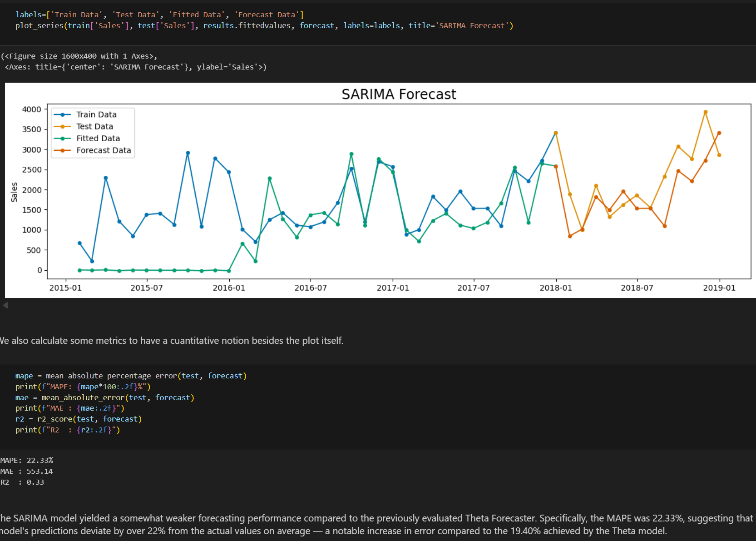This screenshot has width=756, height=541.
Task: Click the last Forecast Data point at 2019-01
Action: coord(719,133)
